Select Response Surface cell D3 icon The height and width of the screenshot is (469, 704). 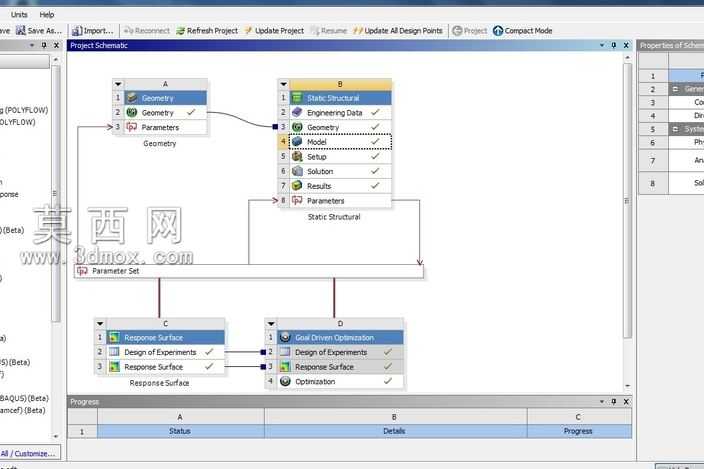pyautogui.click(x=285, y=367)
